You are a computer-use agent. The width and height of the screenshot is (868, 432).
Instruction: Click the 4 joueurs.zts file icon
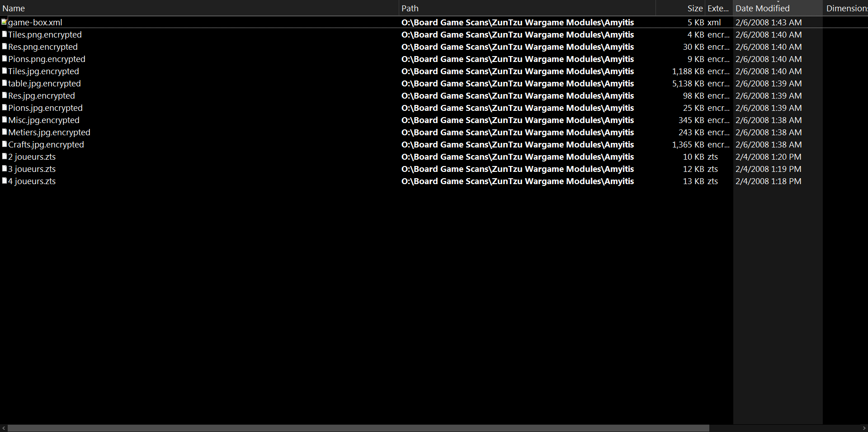pos(4,180)
